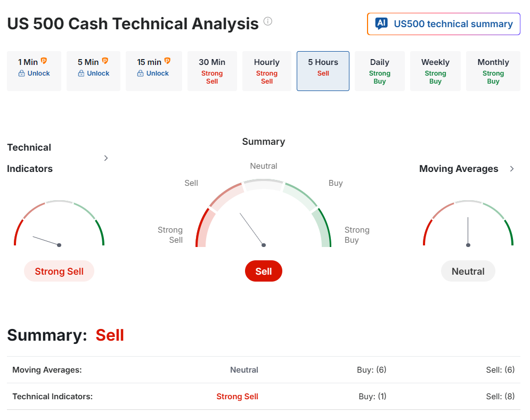Choose the Monthly timeframe tab
The width and height of the screenshot is (530, 420).
click(x=493, y=71)
